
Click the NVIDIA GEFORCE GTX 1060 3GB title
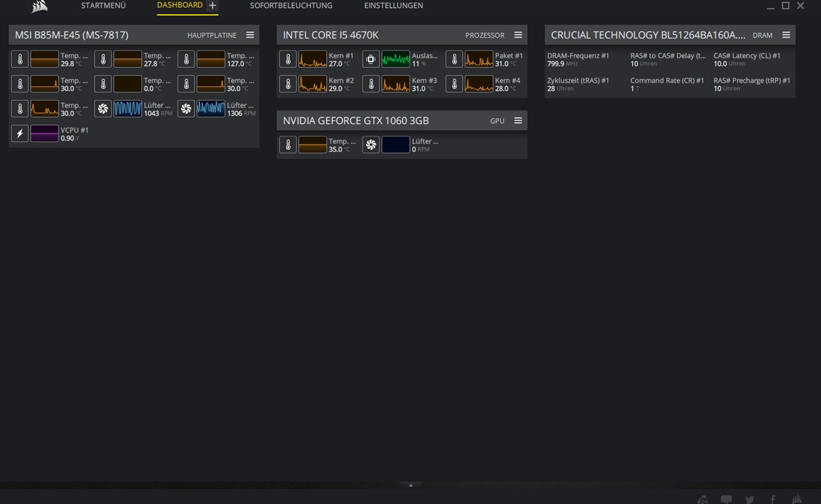pyautogui.click(x=356, y=120)
